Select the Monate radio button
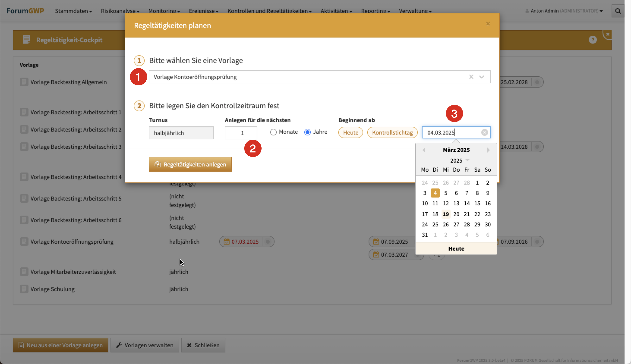 coord(273,132)
